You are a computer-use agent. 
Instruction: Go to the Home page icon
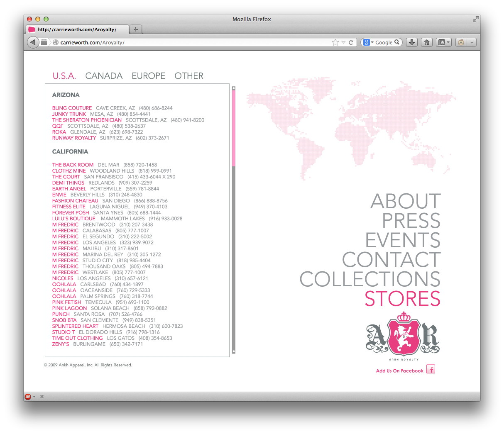pos(427,42)
